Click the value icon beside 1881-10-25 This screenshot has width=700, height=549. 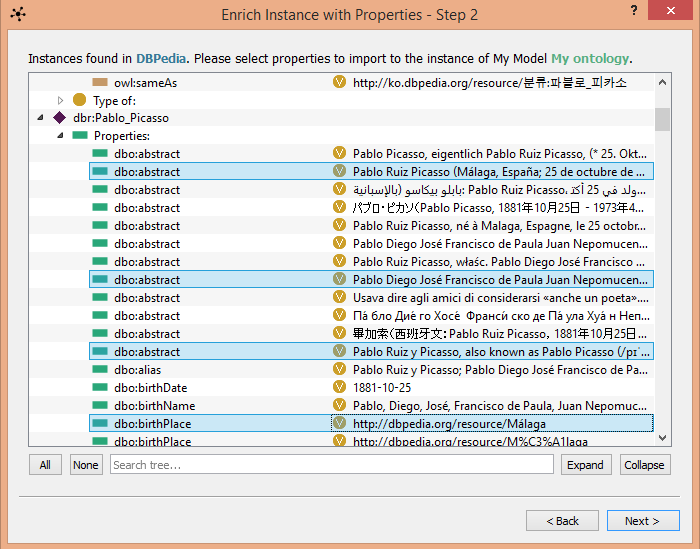340,388
